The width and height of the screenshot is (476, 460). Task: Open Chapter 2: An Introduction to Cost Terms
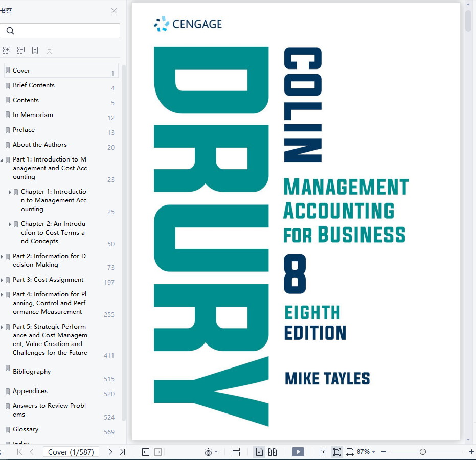(53, 233)
